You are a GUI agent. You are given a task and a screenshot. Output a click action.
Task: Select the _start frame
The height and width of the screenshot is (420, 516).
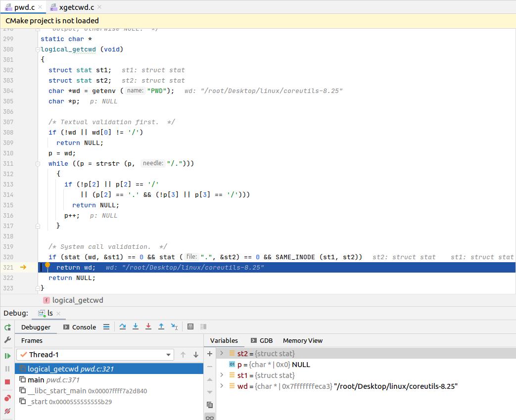click(x=109, y=402)
